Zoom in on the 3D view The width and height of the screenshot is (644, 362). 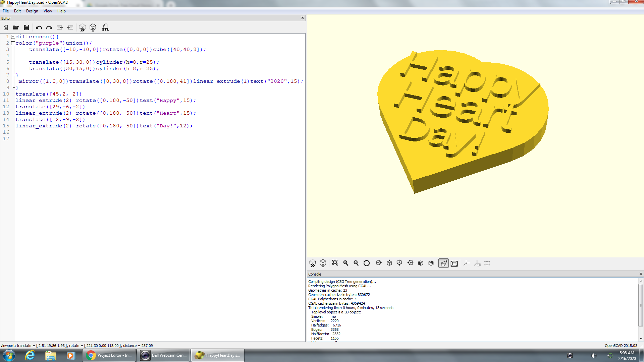click(x=346, y=263)
